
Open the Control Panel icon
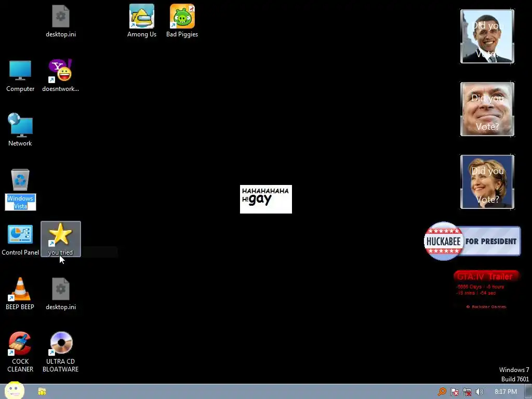[20, 240]
